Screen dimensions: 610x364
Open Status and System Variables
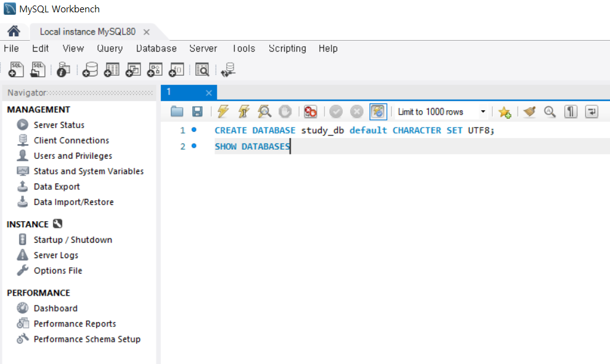coord(89,171)
